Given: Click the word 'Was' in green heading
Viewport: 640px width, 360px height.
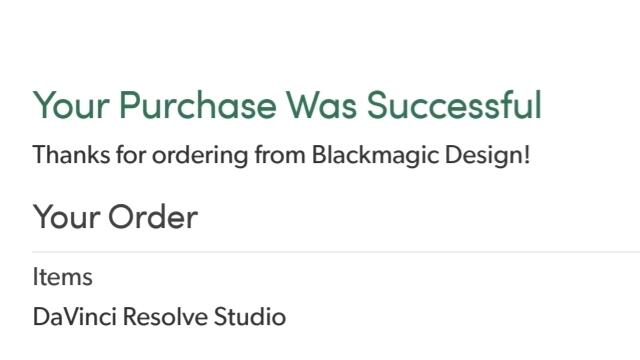Looking at the screenshot, I should pyautogui.click(x=321, y=105).
